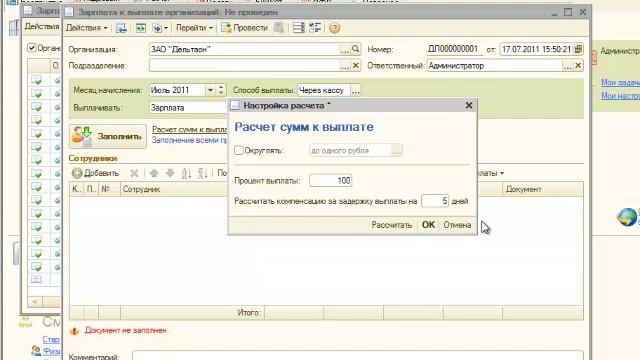
Task: Open help with the question mark icon
Action: tap(334, 28)
